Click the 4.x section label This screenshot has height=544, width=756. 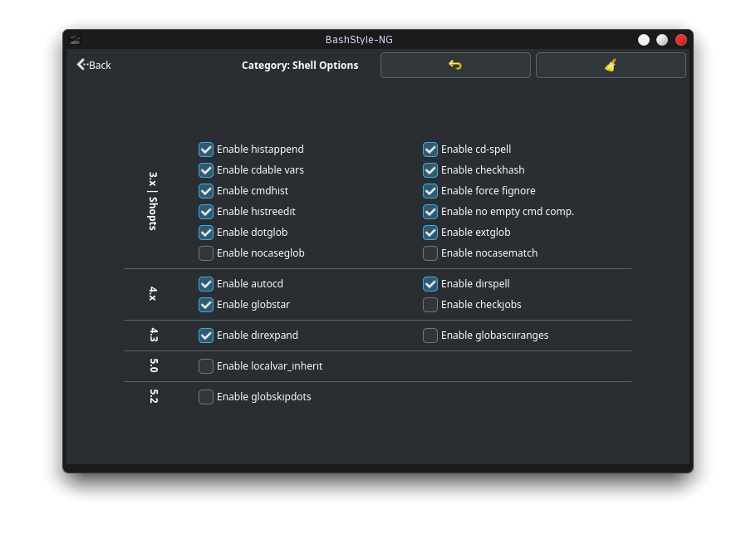tap(153, 294)
